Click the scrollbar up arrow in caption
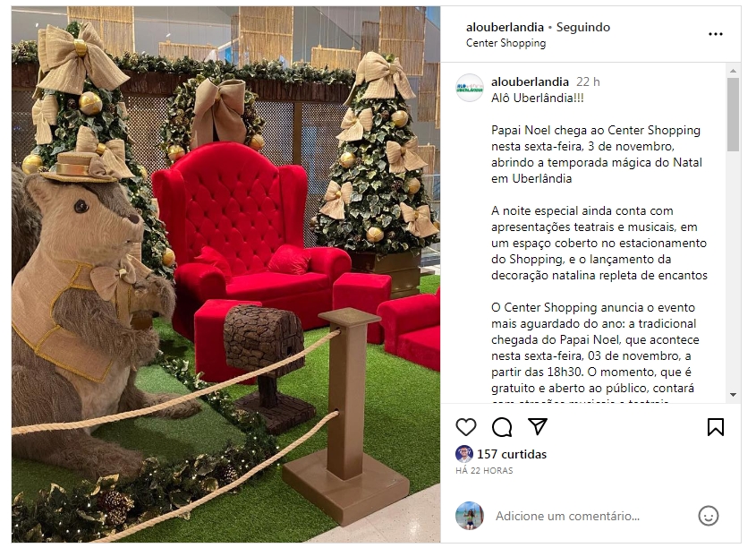Screen dimensions: 756x548 (733, 71)
